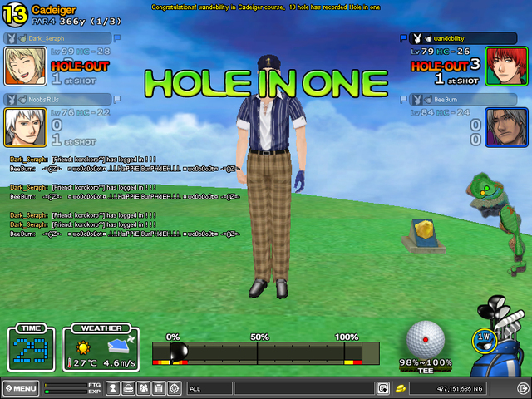Open the target settings icon in bottom bar
The width and height of the screenshot is (532, 399).
[x=174, y=388]
